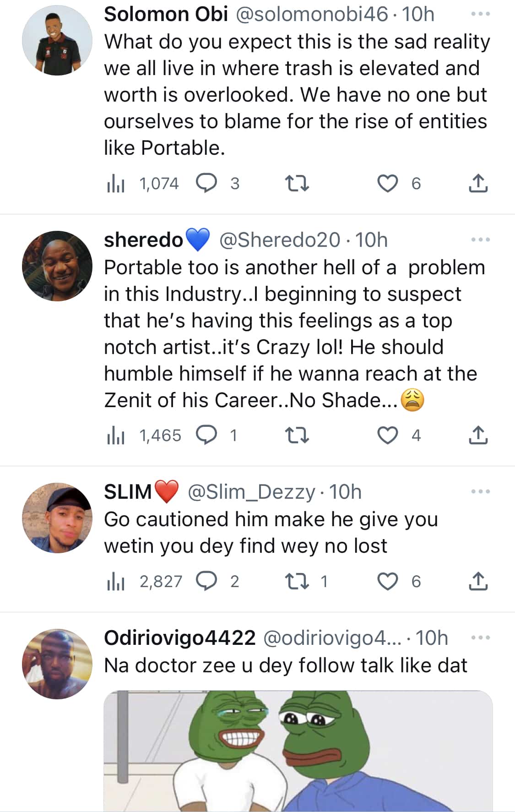515x812 pixels.
Task: Open @solomonobi46 profile handle
Action: (x=312, y=14)
